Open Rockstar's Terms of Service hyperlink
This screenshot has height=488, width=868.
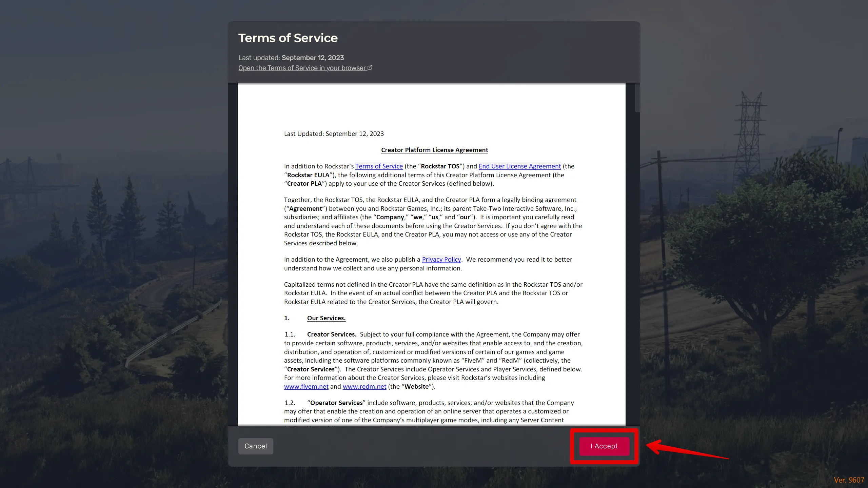[379, 166]
